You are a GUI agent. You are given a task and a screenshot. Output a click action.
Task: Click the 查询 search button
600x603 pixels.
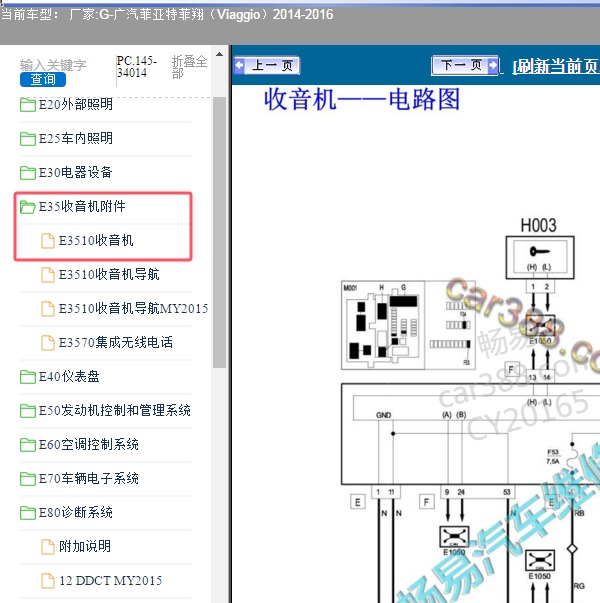43,80
